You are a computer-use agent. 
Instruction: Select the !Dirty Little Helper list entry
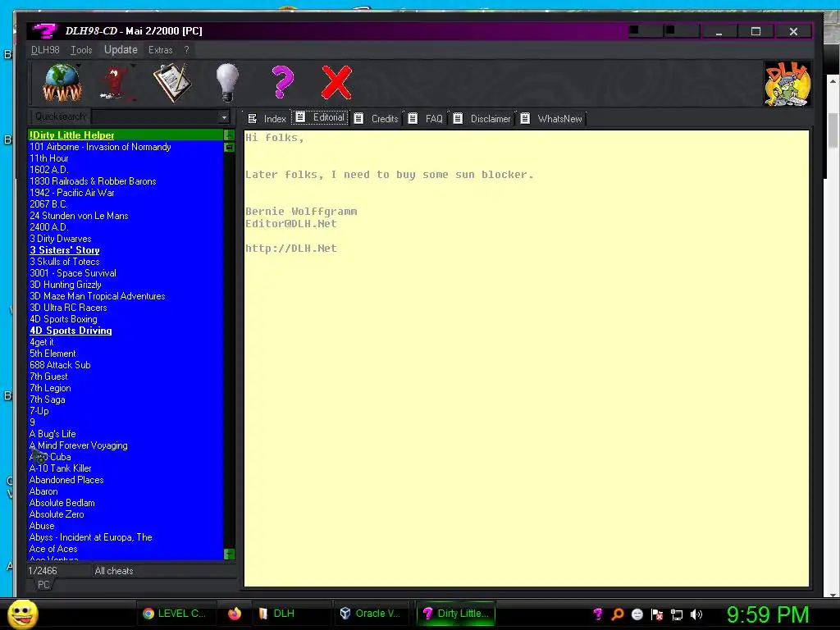coord(125,135)
